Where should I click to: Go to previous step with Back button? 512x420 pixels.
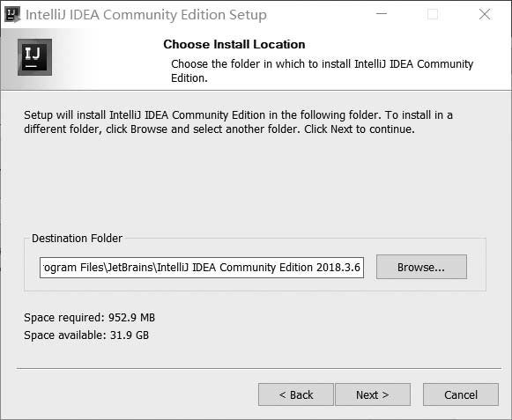click(296, 394)
